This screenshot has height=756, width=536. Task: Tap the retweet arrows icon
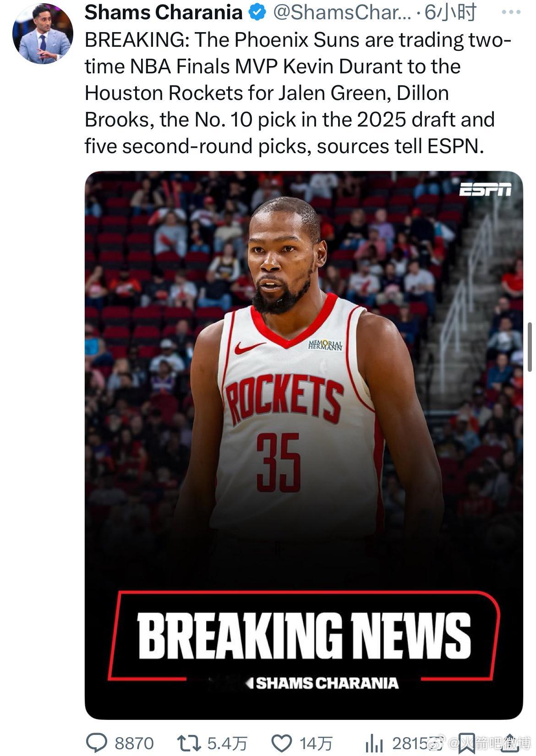click(189, 743)
